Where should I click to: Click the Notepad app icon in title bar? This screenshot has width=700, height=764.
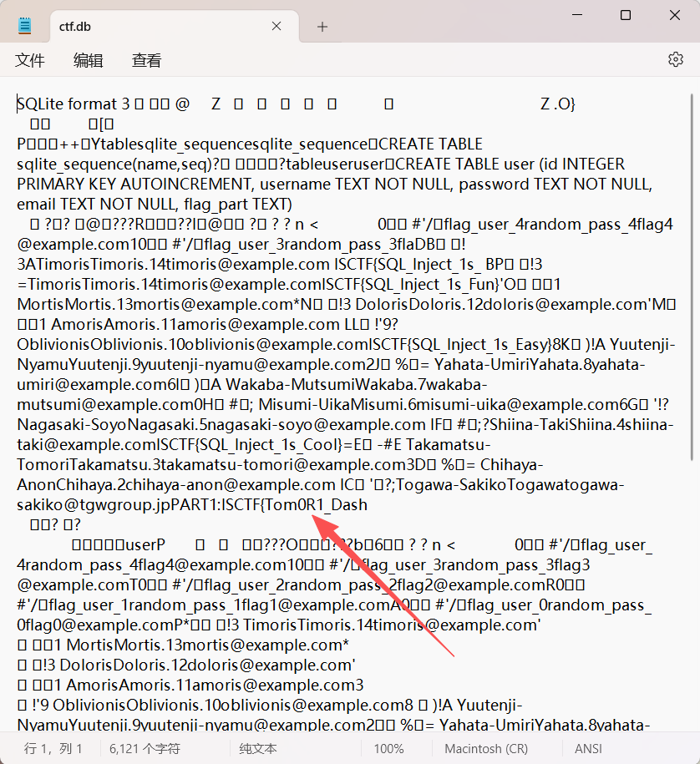click(25, 26)
